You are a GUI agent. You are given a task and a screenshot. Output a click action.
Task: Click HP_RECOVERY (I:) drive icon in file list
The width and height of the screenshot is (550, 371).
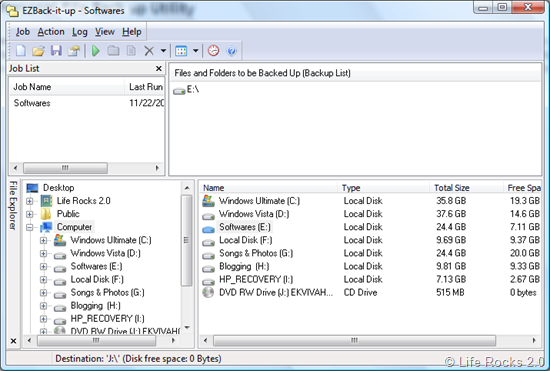point(208,281)
